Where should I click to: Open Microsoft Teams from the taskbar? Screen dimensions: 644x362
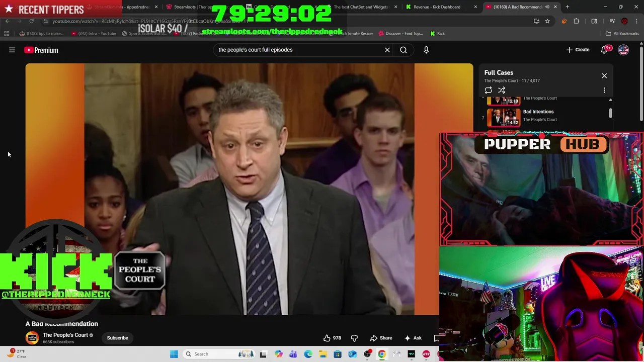click(293, 354)
